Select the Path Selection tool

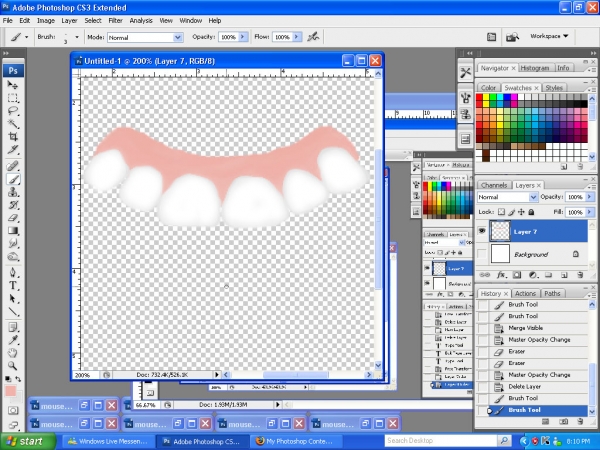click(x=13, y=298)
